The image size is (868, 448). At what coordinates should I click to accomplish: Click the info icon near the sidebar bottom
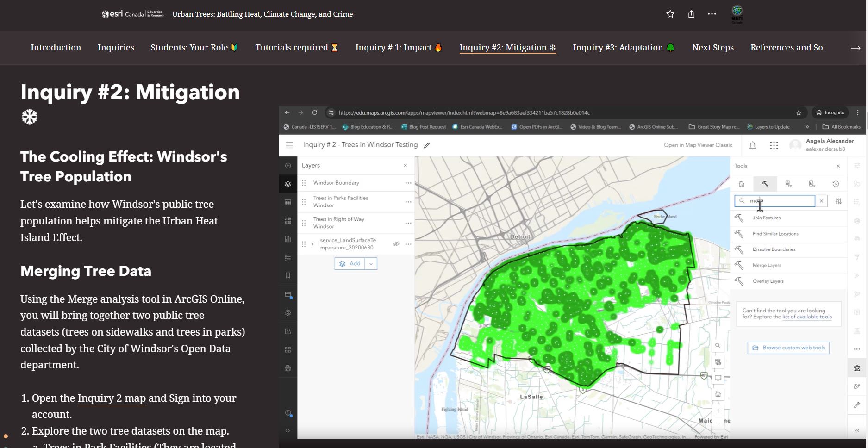288,413
